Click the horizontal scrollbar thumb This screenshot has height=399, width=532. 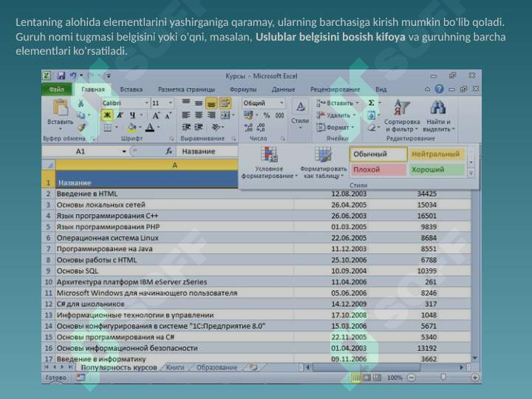point(366,367)
